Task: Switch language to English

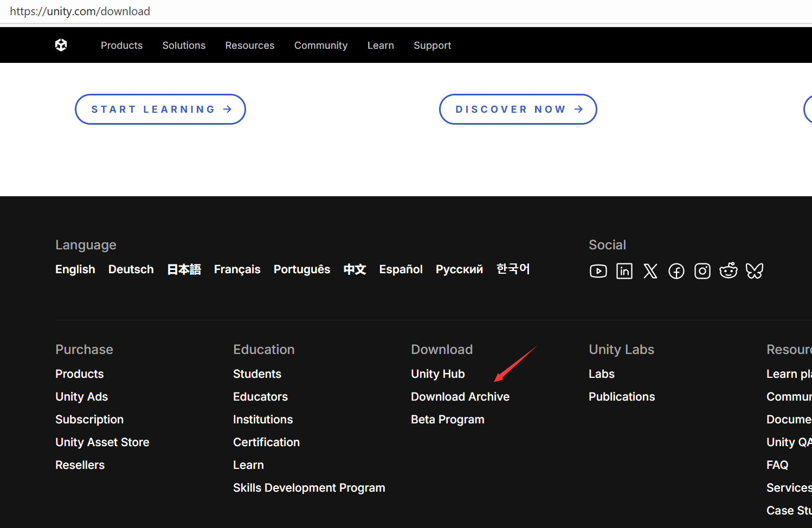Action: pos(75,269)
